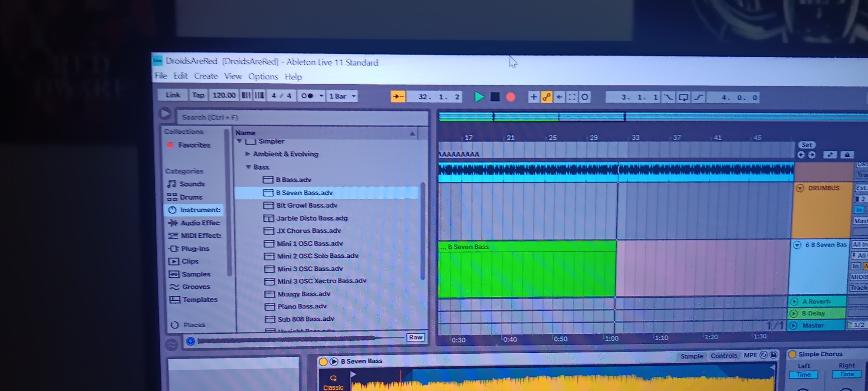The width and height of the screenshot is (868, 391).
Task: Click the MIDI Arrangement Overdub plus icon
Action: pos(533,97)
